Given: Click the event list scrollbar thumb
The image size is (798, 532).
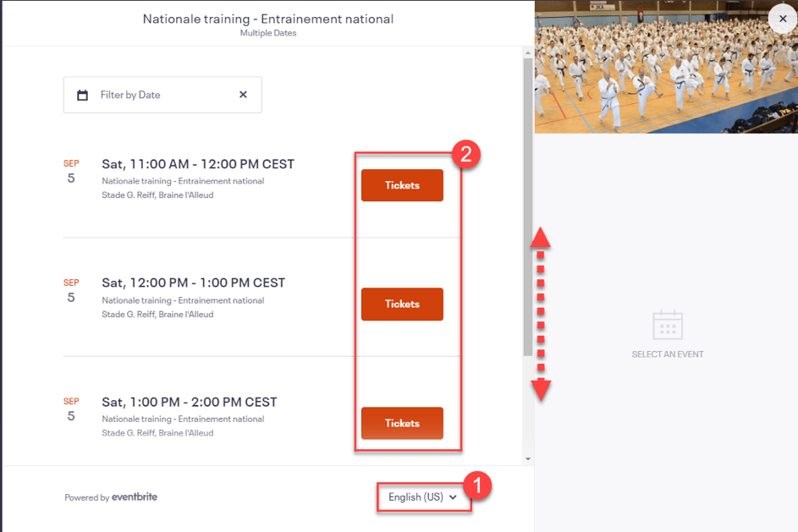Looking at the screenshot, I should 528,203.
